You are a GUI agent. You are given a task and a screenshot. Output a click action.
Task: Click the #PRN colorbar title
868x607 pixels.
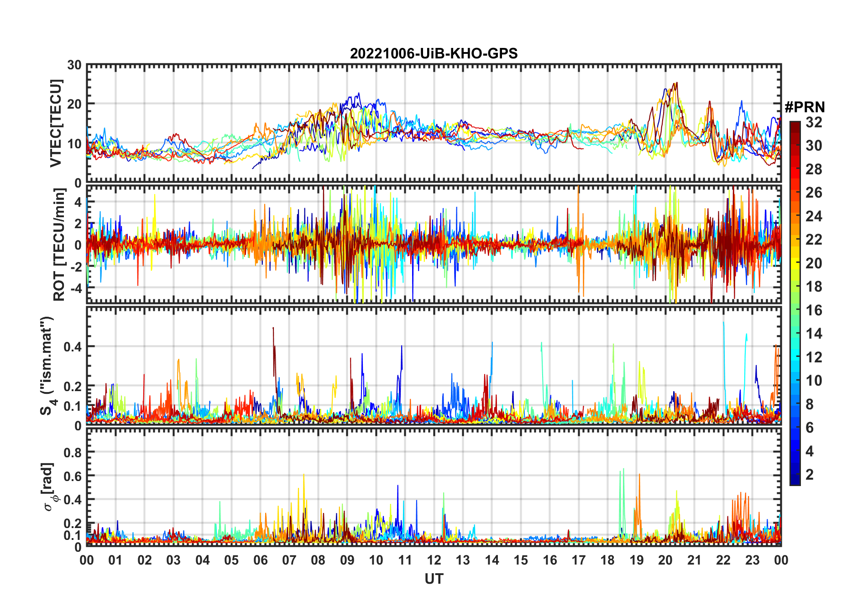(805, 107)
